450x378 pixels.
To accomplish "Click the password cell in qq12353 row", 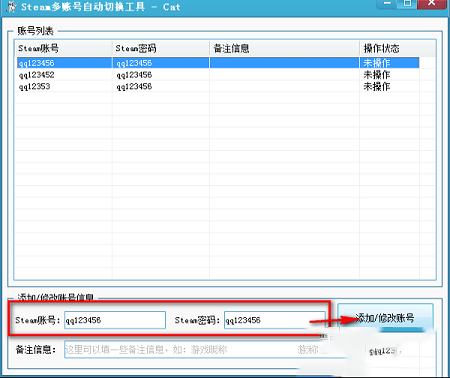I will pos(134,87).
